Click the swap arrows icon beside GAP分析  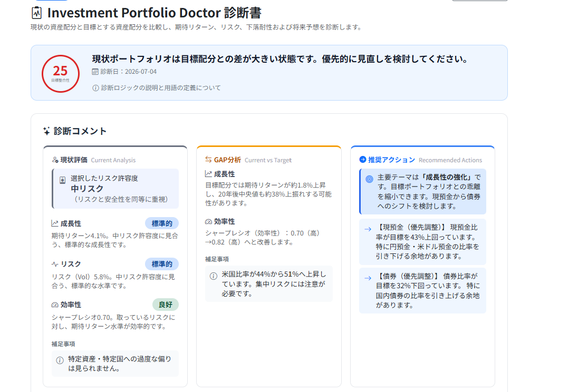pyautogui.click(x=208, y=160)
